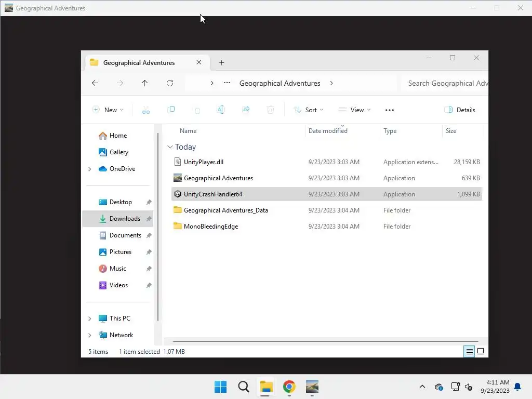The image size is (532, 399).
Task: Sort by Type column header
Action: coord(390,131)
